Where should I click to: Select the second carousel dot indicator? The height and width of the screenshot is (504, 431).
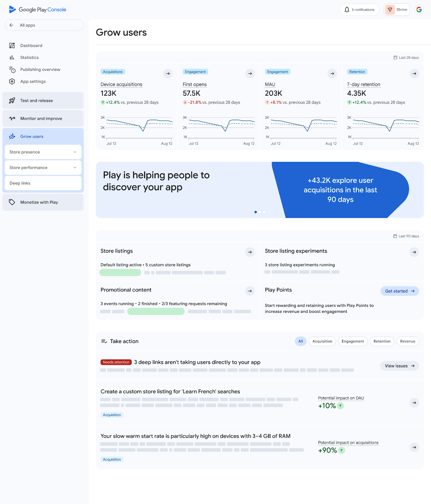click(x=260, y=212)
